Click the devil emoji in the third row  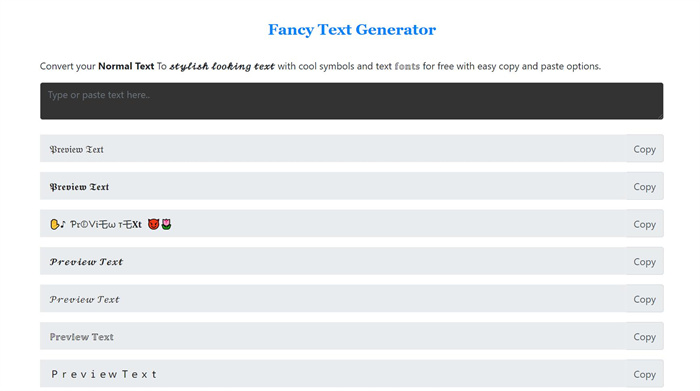[x=154, y=224]
